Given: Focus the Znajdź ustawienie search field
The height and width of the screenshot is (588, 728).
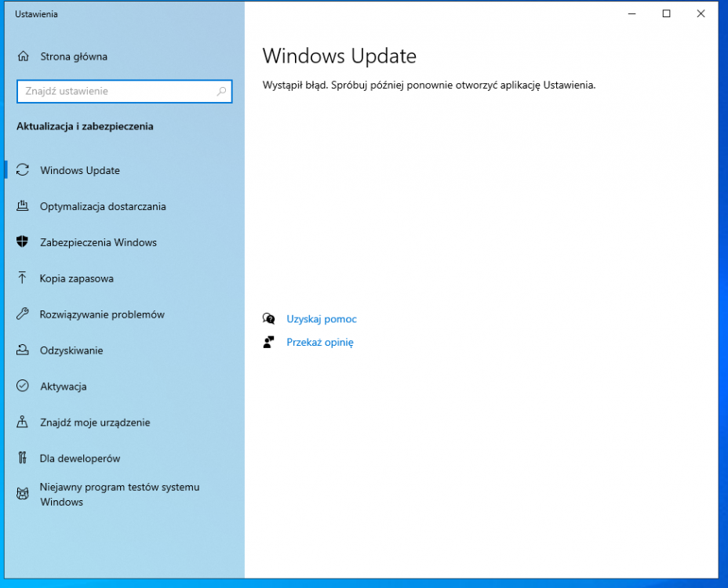Looking at the screenshot, I should coord(116,91).
